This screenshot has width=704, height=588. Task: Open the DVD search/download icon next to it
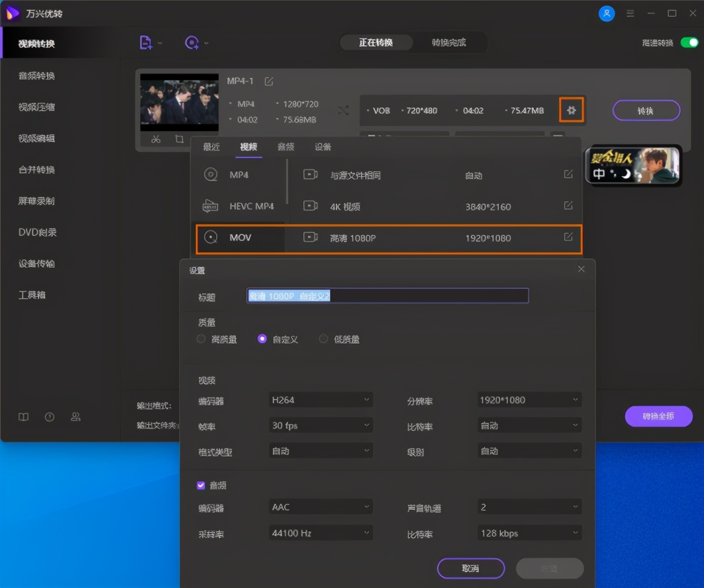pyautogui.click(x=192, y=42)
